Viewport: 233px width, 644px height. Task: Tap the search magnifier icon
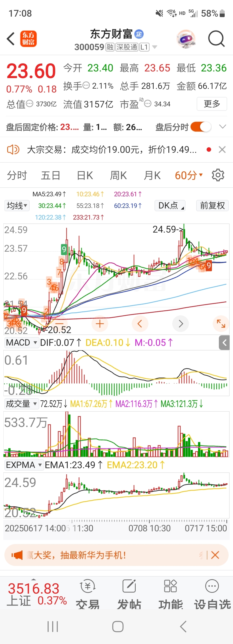(x=216, y=38)
